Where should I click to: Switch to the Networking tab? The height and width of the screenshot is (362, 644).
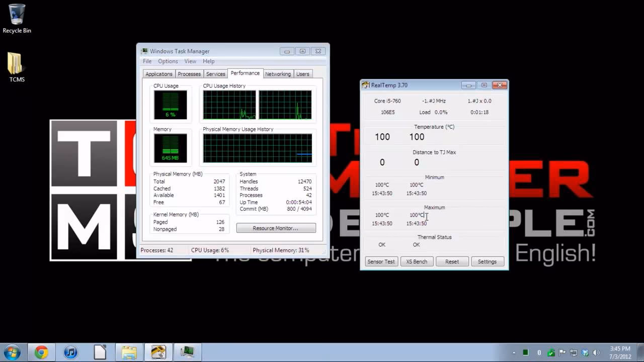pos(278,74)
